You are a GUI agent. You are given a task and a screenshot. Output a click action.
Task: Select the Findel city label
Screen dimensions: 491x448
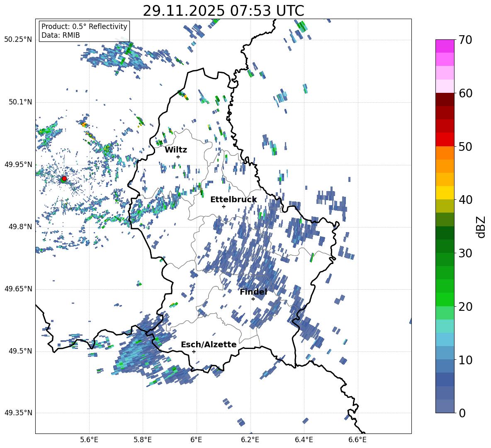pyautogui.click(x=253, y=292)
